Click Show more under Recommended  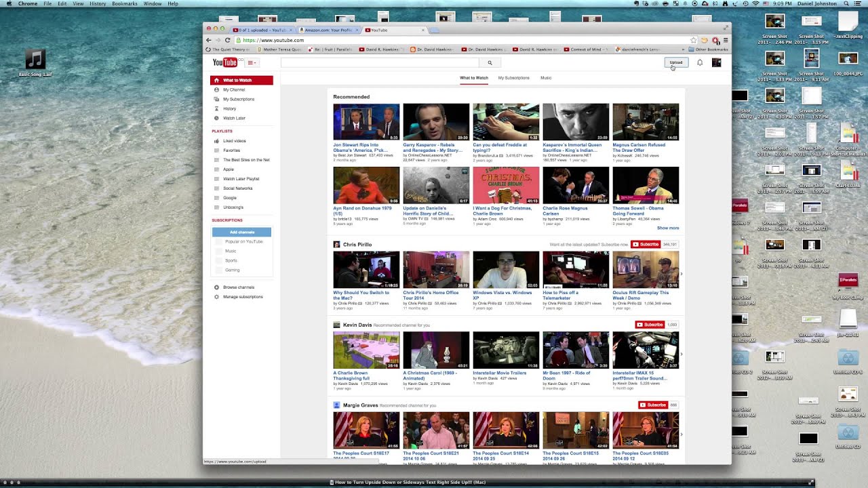pyautogui.click(x=668, y=228)
